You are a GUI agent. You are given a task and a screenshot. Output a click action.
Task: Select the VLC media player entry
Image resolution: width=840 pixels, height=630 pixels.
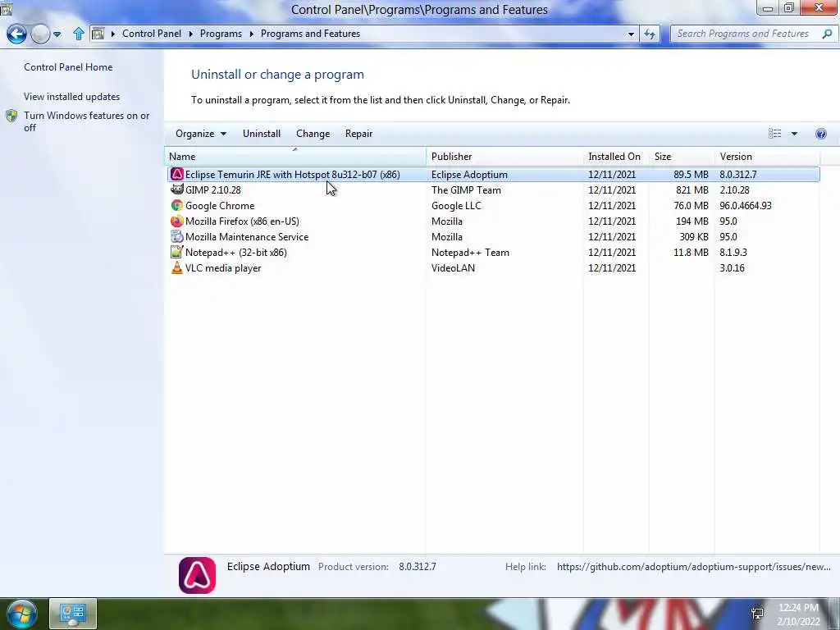coord(493,268)
